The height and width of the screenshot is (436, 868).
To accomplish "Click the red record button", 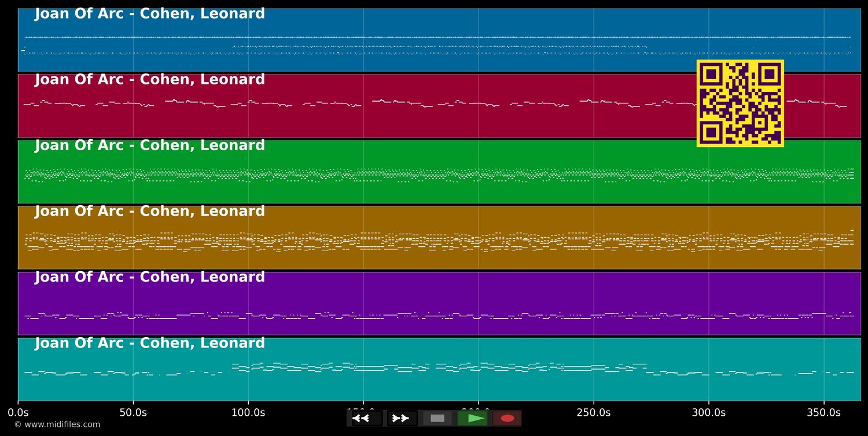I will click(x=507, y=418).
